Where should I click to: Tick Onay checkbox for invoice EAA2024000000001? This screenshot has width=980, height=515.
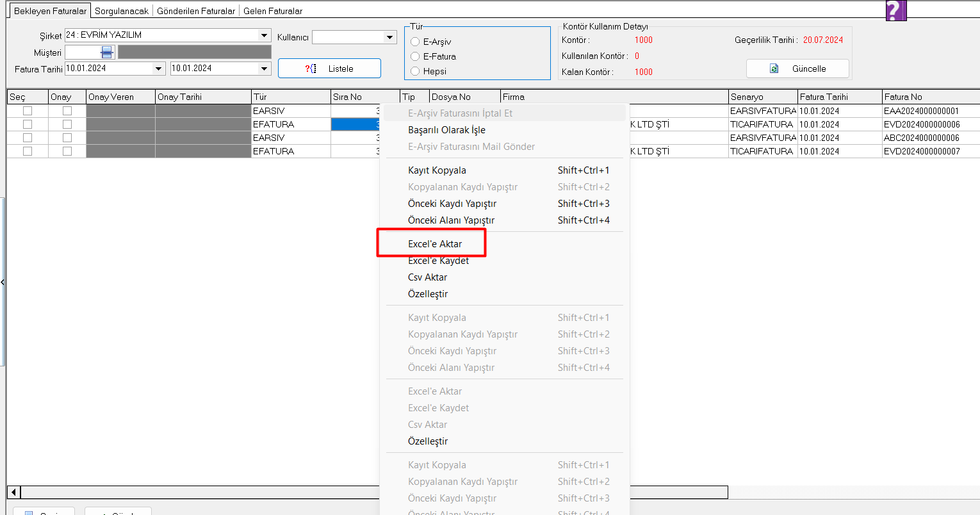67,111
